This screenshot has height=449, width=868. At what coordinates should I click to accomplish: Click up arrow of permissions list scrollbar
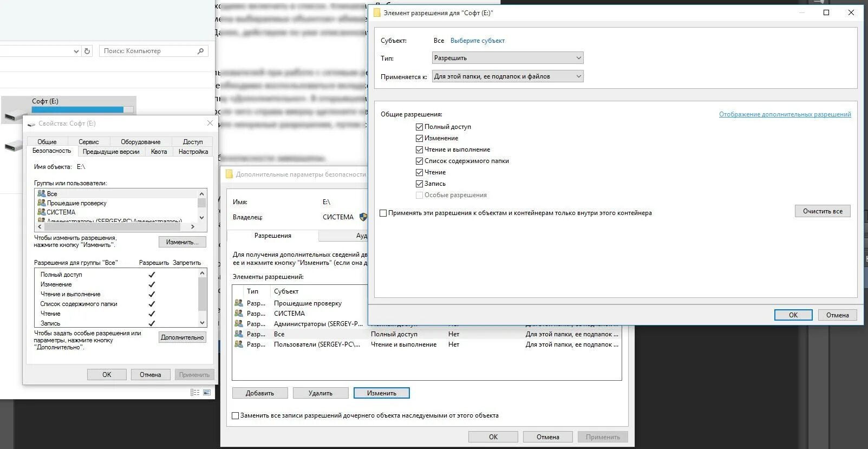coord(203,273)
